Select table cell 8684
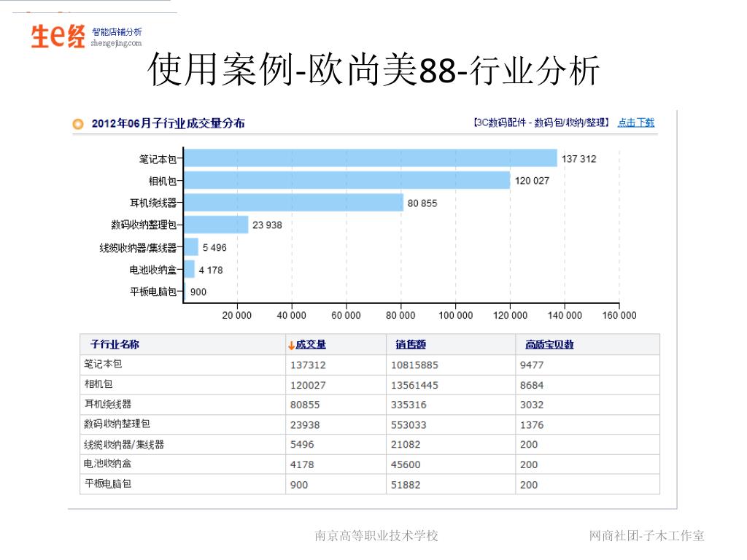 pos(532,385)
